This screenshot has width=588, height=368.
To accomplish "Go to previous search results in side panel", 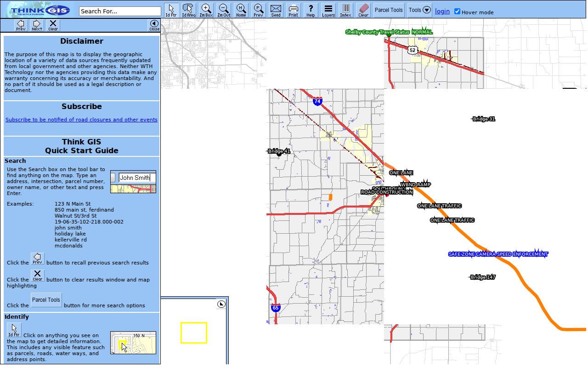I will (21, 25).
